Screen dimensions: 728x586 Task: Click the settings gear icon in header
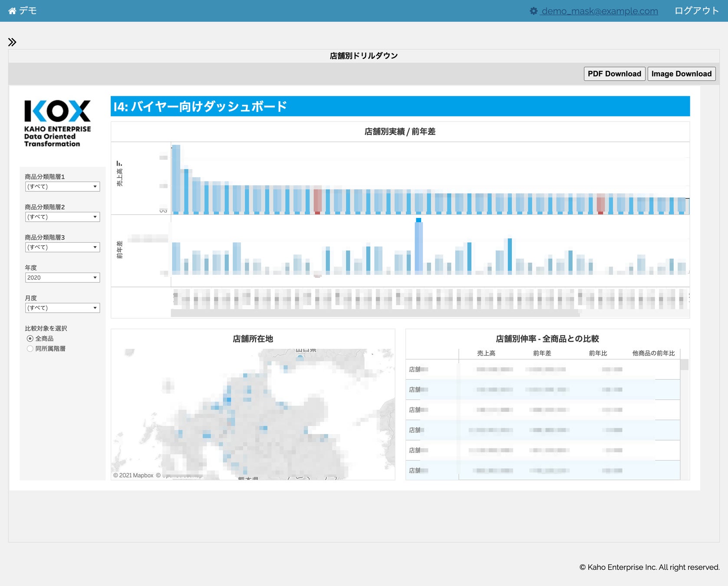pos(534,11)
